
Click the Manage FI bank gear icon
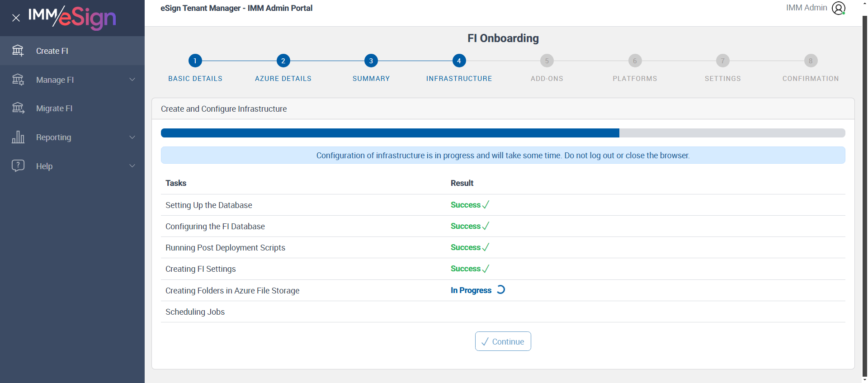(x=18, y=80)
